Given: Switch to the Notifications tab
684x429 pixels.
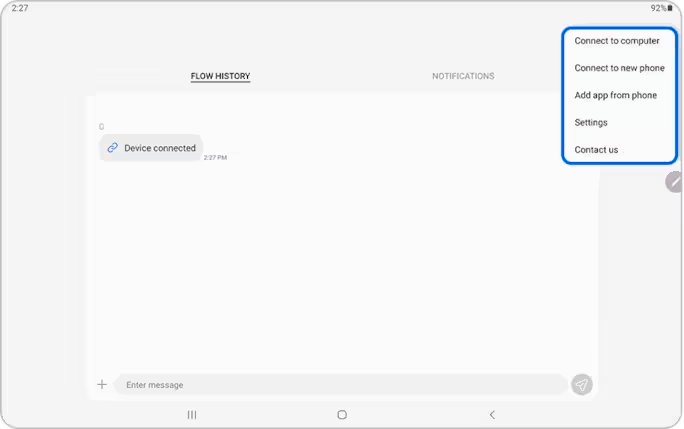Looking at the screenshot, I should tap(463, 76).
